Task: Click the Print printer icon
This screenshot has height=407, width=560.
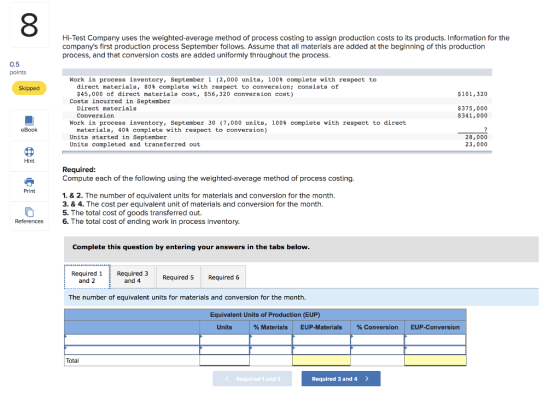Action: 29,182
